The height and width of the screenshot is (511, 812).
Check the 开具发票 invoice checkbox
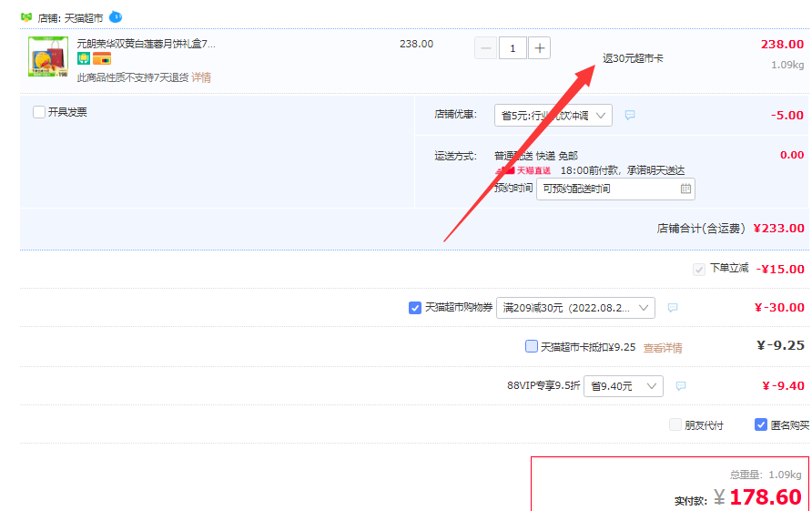tap(39, 112)
